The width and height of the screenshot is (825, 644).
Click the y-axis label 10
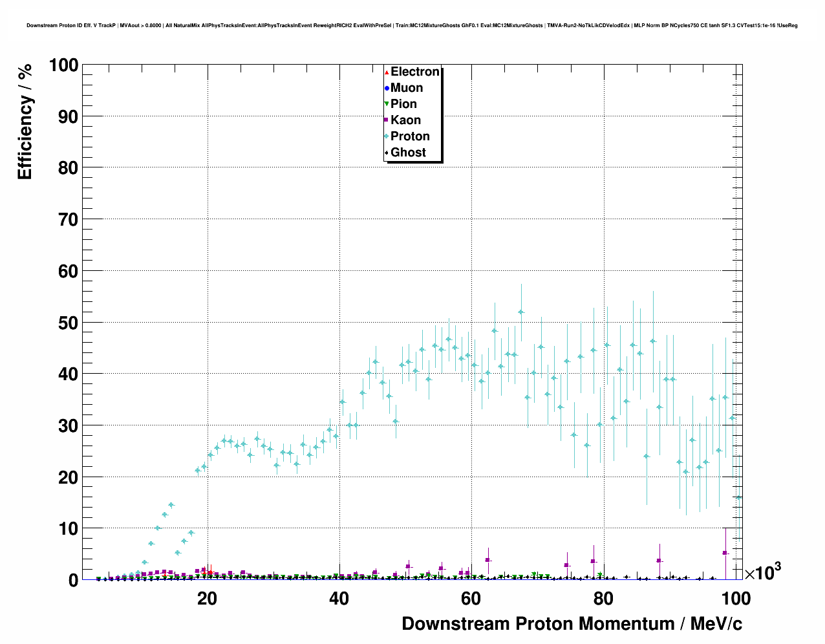[69, 529]
